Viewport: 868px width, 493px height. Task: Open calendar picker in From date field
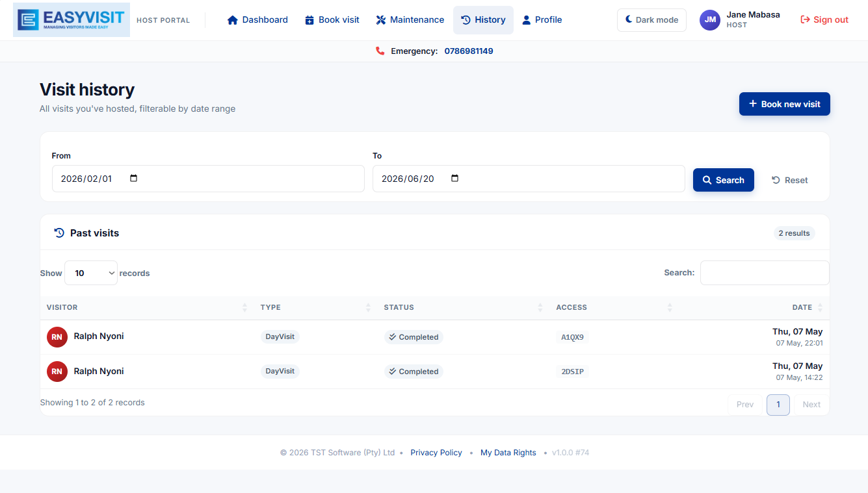point(134,179)
